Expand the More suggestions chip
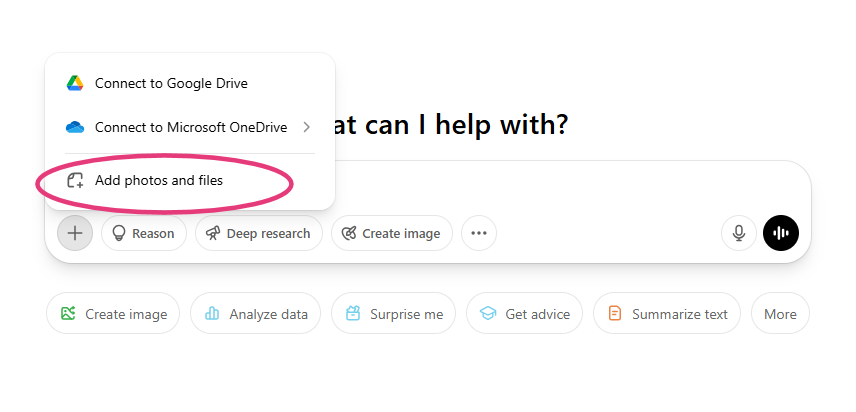The width and height of the screenshot is (856, 412). tap(780, 314)
